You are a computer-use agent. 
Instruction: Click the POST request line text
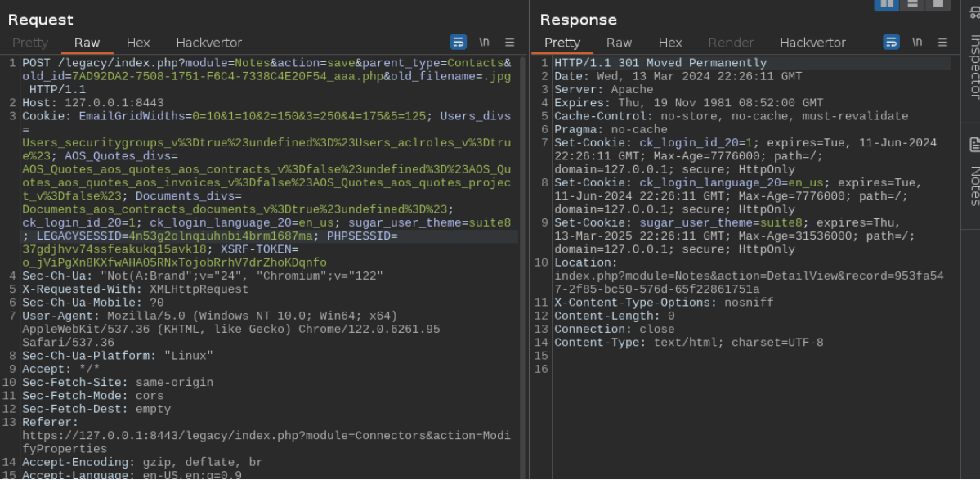pyautogui.click(x=266, y=76)
